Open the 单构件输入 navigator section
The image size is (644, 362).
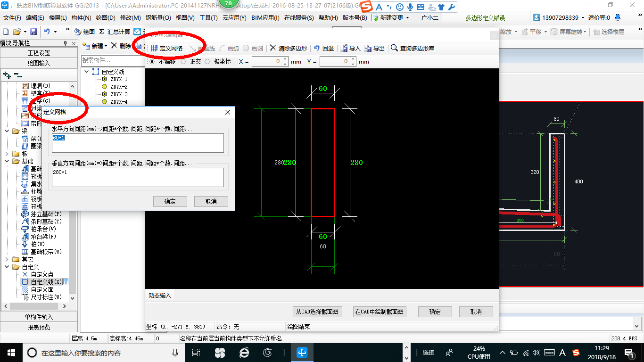click(39, 317)
